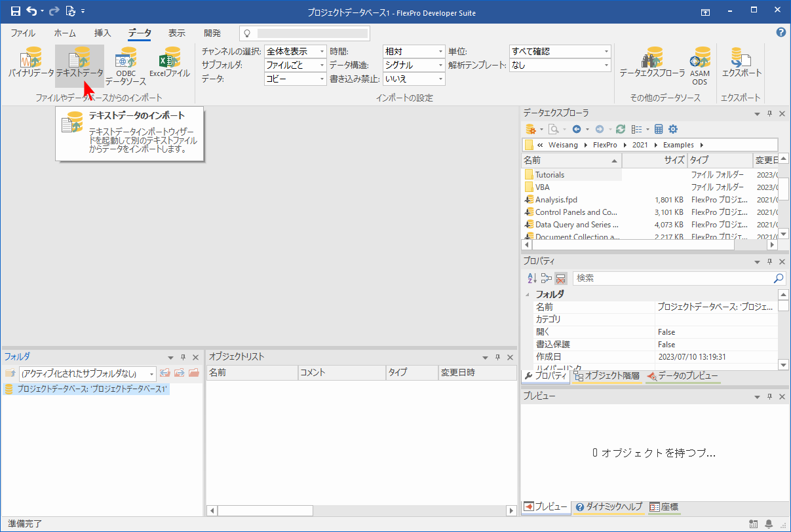Select the プロジェクトデータベース1 root folder item
Screen dimensions: 791x532
pos(87,389)
